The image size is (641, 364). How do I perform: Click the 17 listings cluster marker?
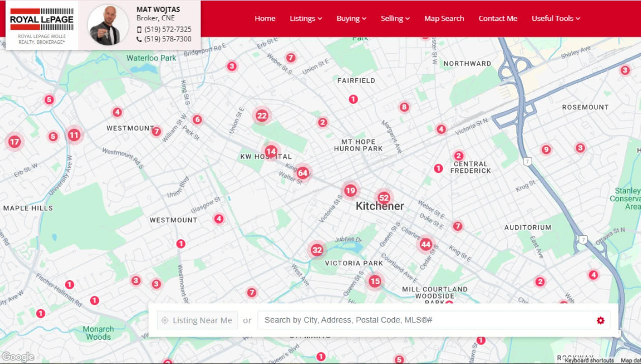(14, 142)
